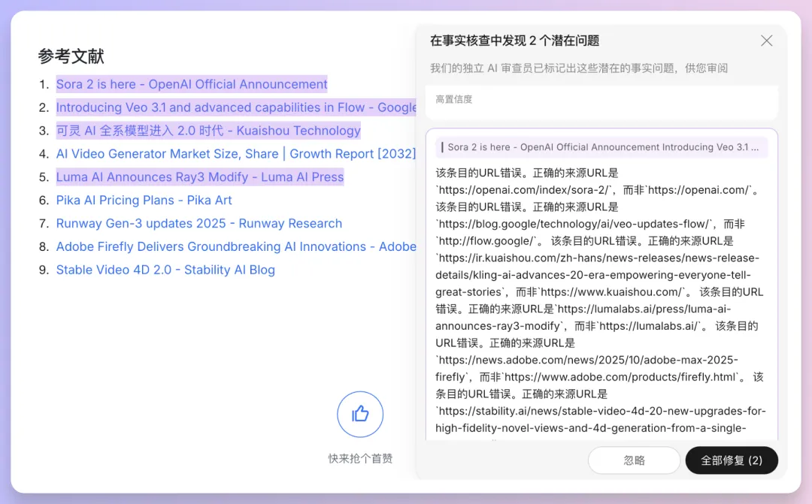Open the AI Video Generator Market Size link
This screenshot has height=504, width=812.
[235, 154]
